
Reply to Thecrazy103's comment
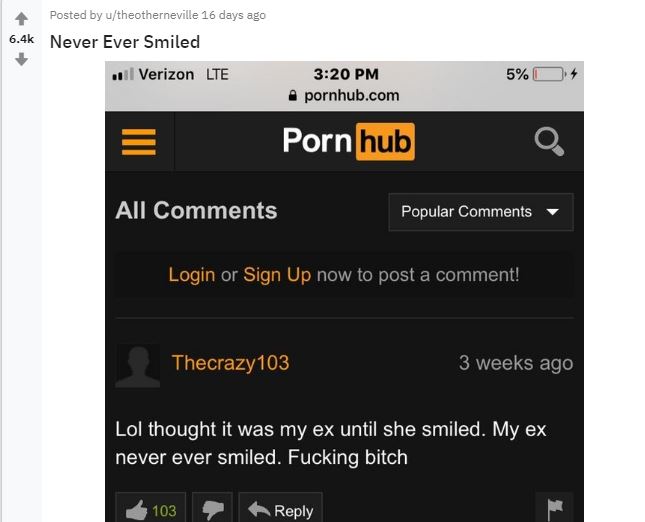point(281,509)
